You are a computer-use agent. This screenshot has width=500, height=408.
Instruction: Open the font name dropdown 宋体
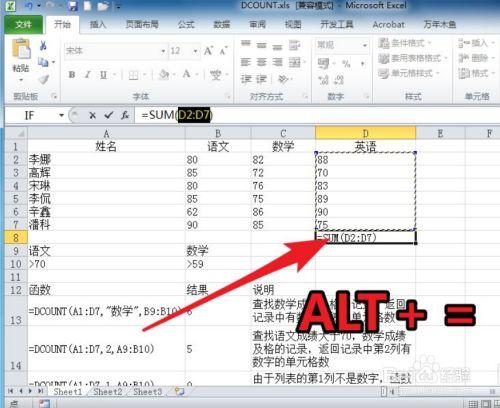coord(163,51)
